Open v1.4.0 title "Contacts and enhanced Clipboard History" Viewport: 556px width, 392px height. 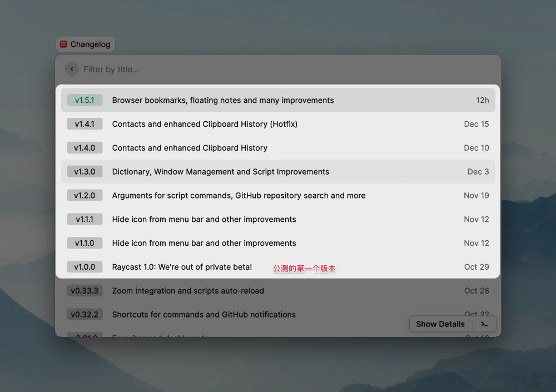[190, 147]
